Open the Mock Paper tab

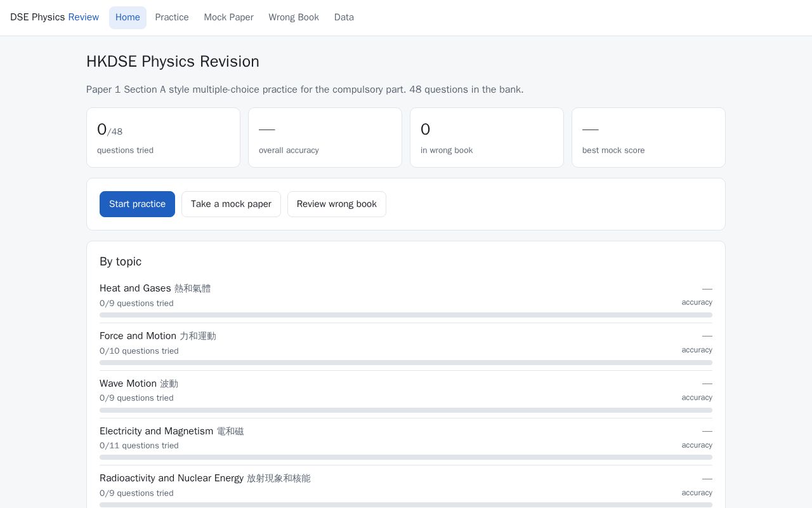(x=228, y=18)
